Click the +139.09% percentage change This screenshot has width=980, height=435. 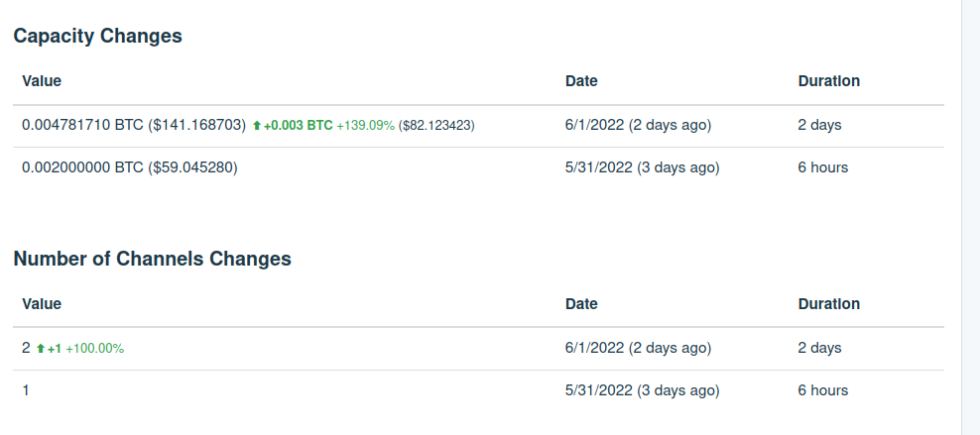366,126
